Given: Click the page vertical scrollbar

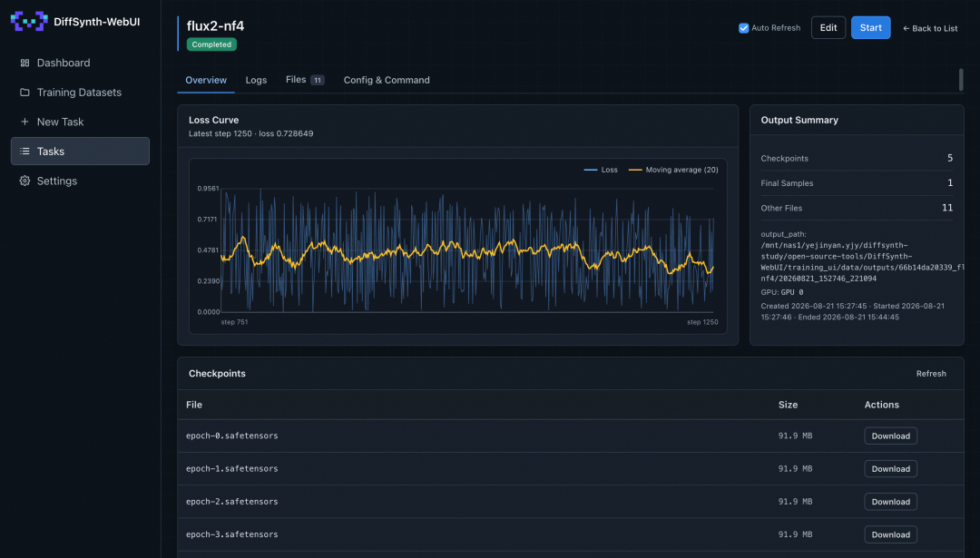Looking at the screenshot, I should pyautogui.click(x=961, y=79).
